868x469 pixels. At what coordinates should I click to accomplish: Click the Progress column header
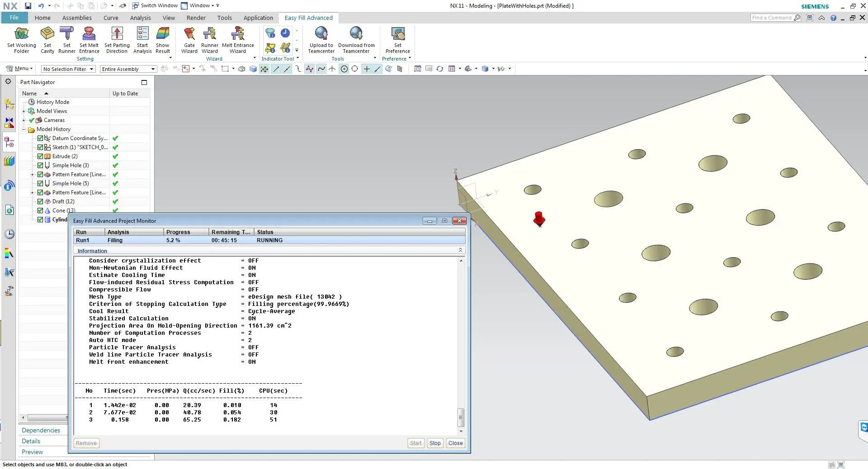tap(186, 232)
